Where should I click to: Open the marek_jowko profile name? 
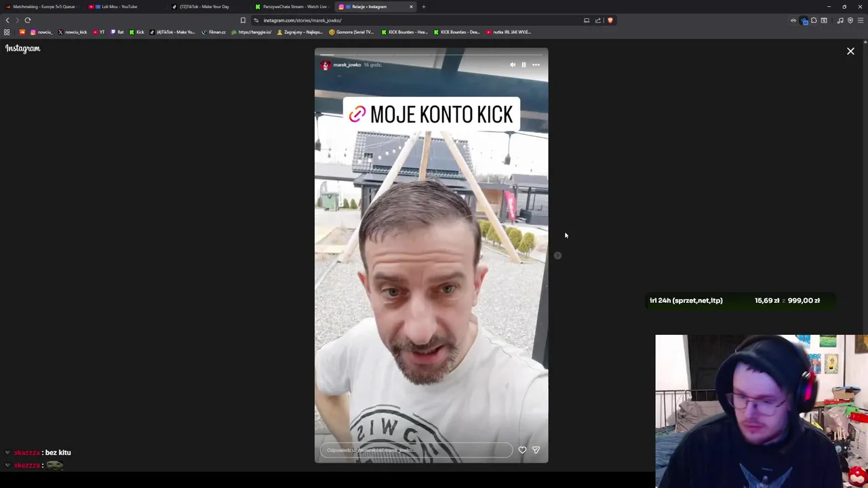pos(347,65)
